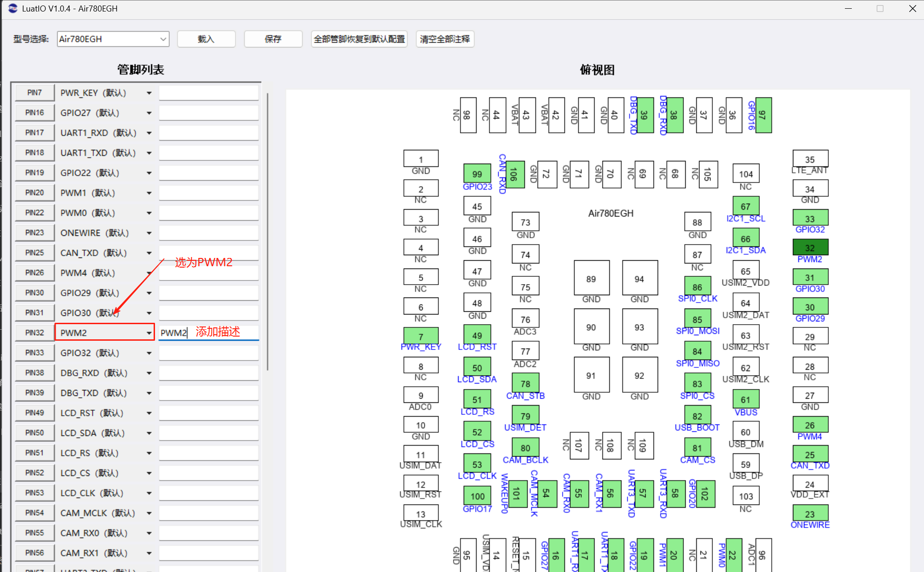Select pin 106 CAN_RXD pad
The width and height of the screenshot is (924, 572).
tap(515, 174)
